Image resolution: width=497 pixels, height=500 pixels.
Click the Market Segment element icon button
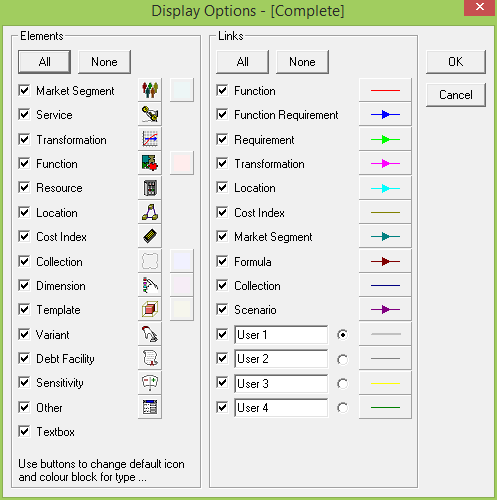coord(150,90)
